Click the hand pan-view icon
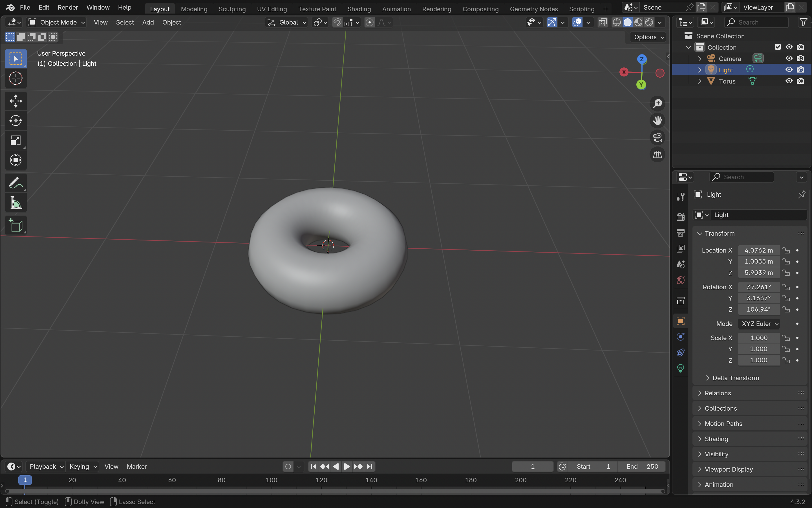Viewport: 812px width, 508px height. point(657,120)
